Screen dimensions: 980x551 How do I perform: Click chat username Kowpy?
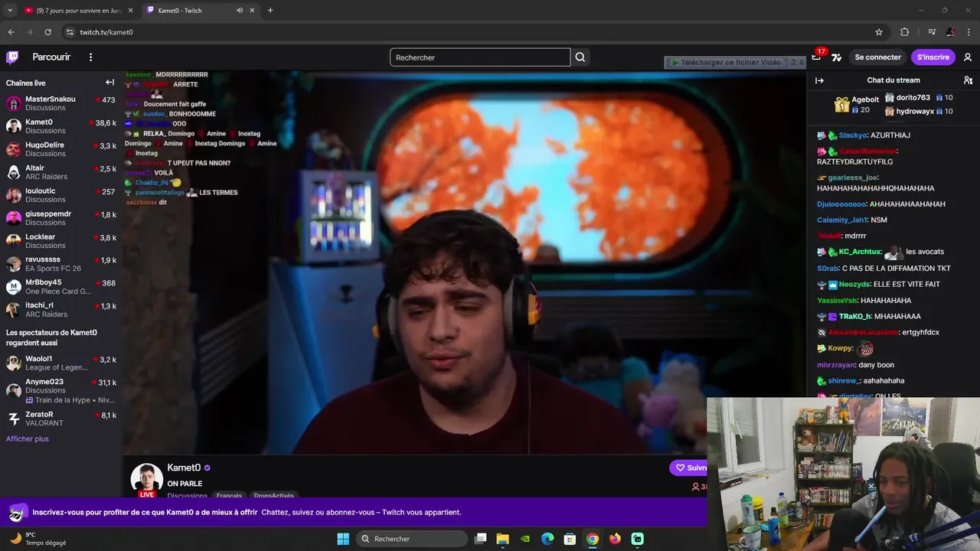840,349
